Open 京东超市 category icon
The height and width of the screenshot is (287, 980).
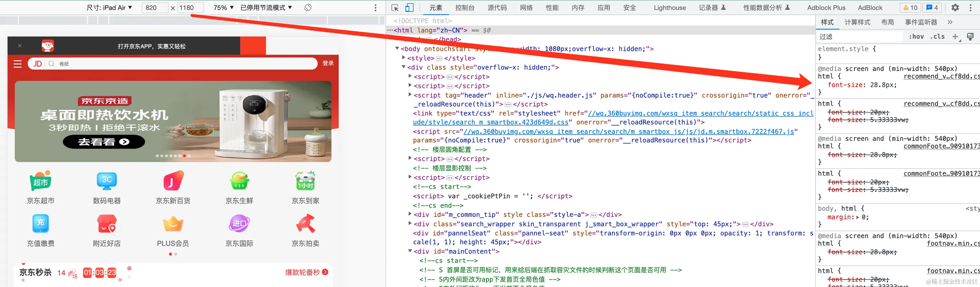coord(40,181)
